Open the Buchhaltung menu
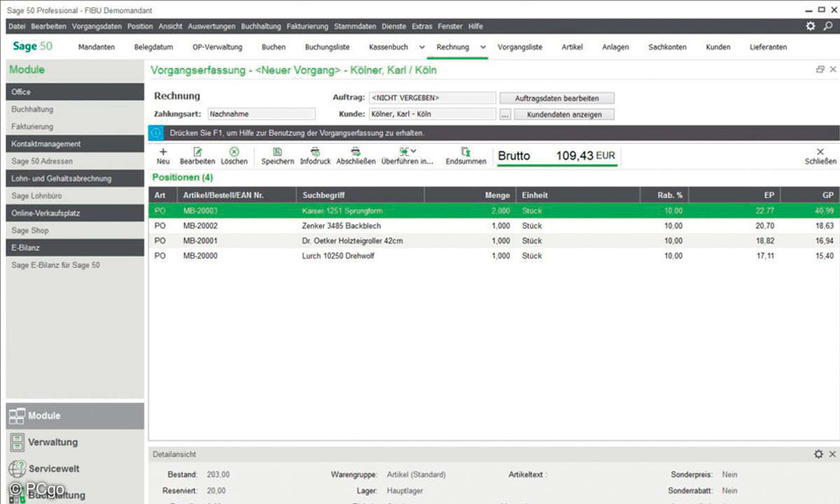 point(261,26)
